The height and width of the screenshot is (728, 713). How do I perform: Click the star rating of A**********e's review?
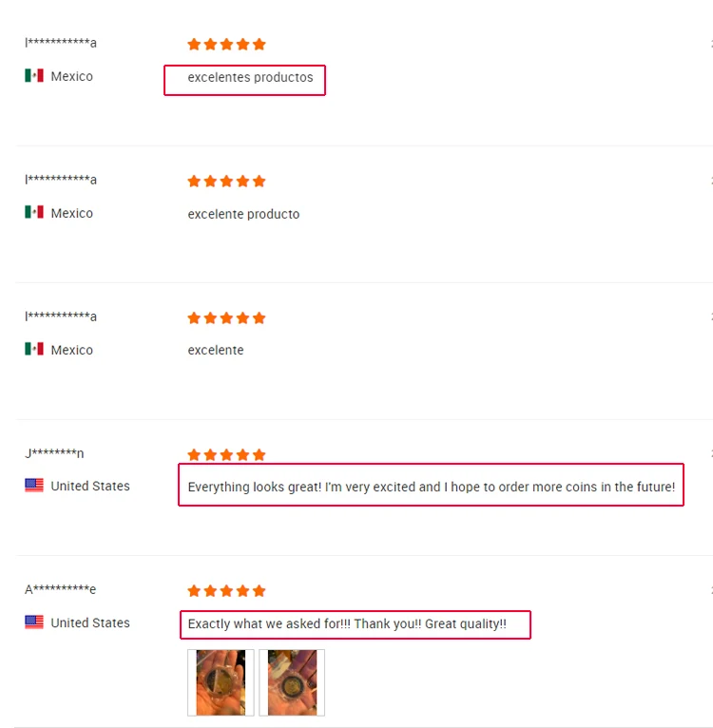pyautogui.click(x=226, y=590)
